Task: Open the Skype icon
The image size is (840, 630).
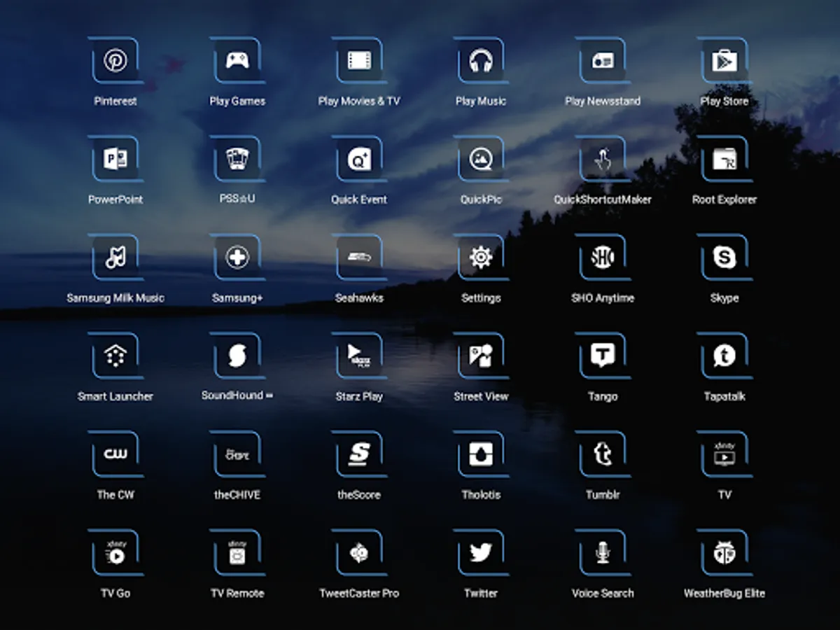Action: [x=724, y=258]
